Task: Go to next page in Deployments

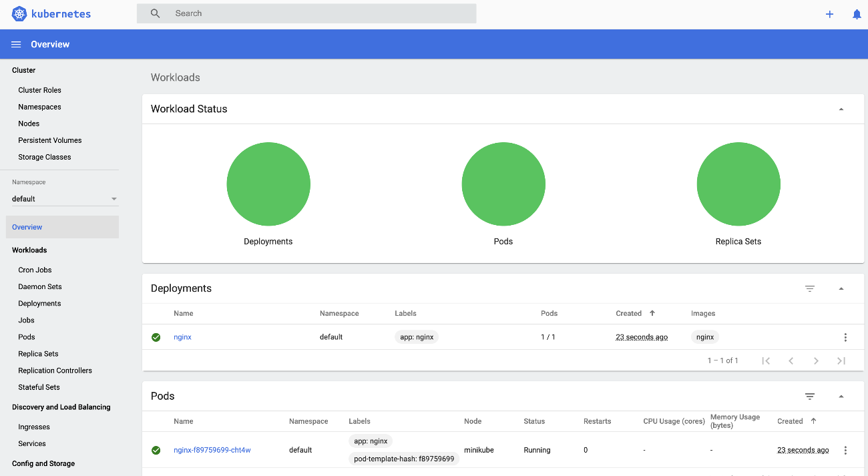Action: (816, 361)
